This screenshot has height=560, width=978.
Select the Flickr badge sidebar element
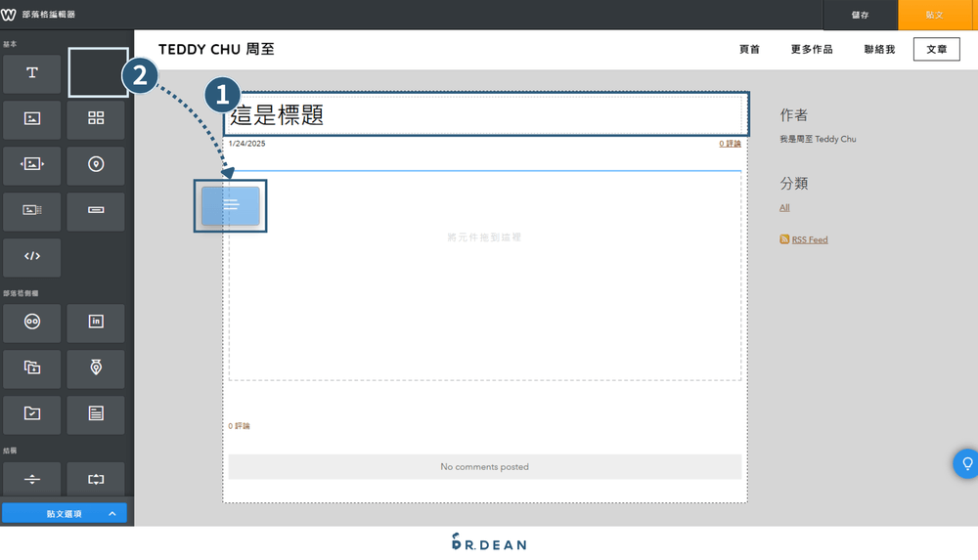[x=32, y=323]
